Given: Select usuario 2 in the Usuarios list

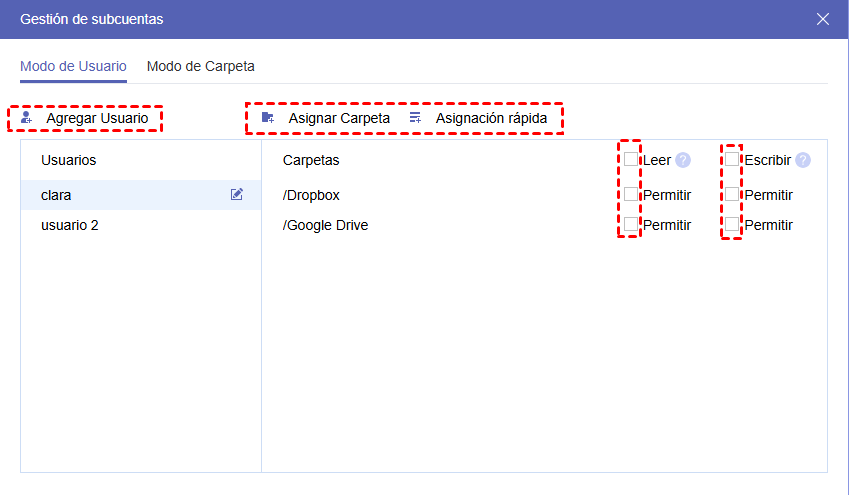Looking at the screenshot, I should click(70, 225).
